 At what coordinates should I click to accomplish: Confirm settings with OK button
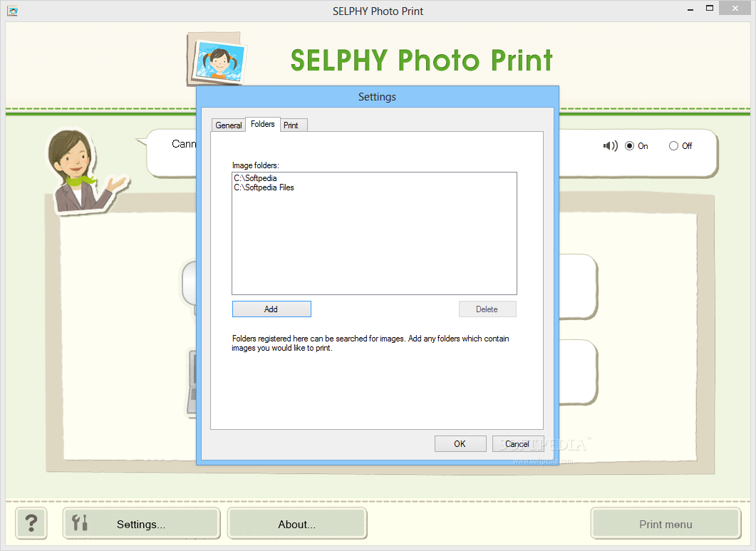click(x=460, y=444)
